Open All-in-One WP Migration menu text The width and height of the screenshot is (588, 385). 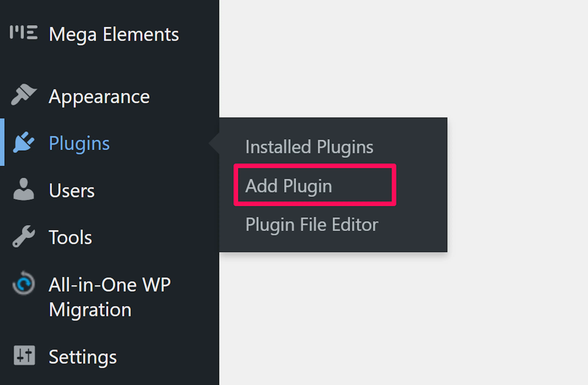point(109,296)
